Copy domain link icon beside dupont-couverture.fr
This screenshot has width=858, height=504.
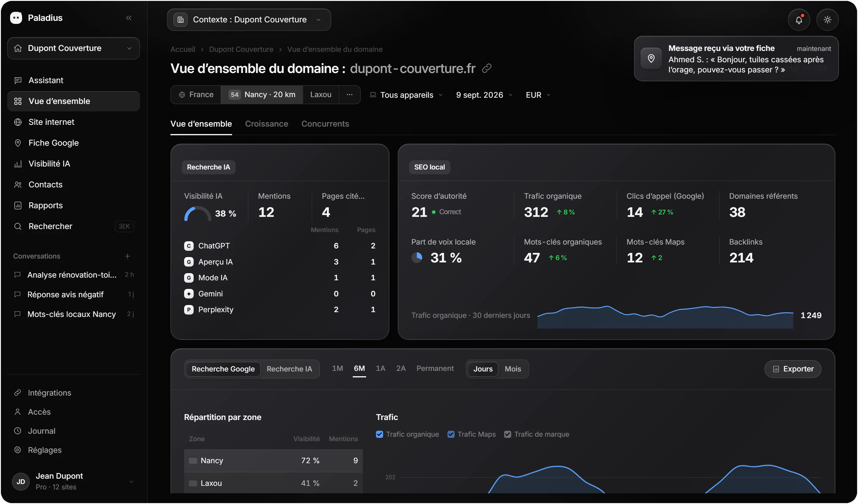point(487,69)
